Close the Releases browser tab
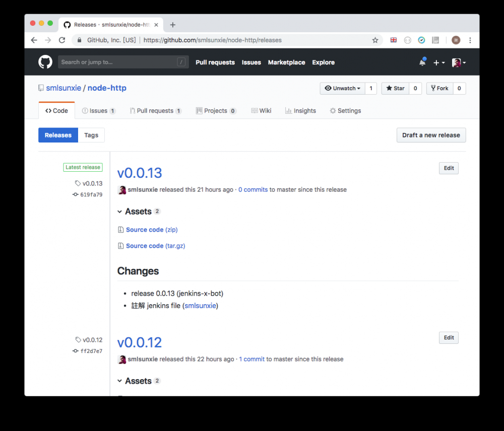This screenshot has height=431, width=504. pos(156,25)
